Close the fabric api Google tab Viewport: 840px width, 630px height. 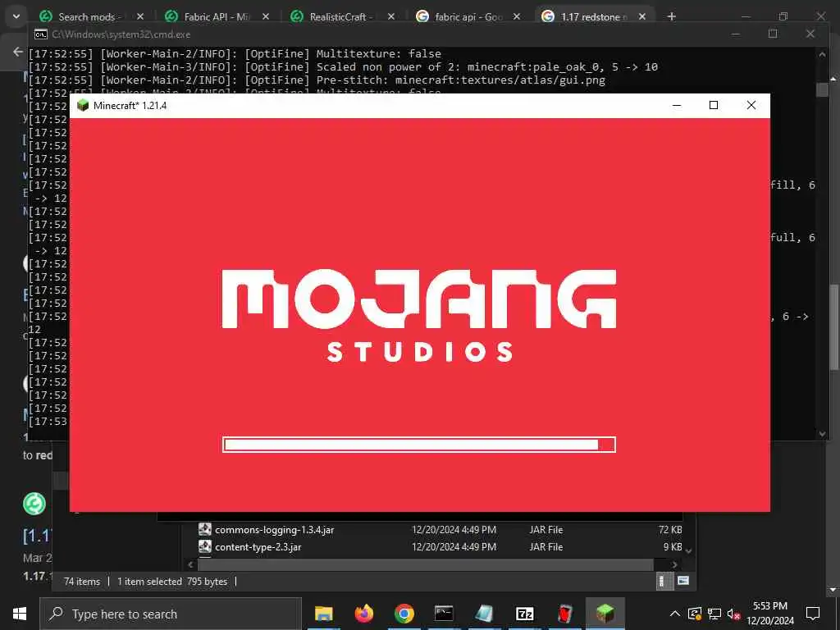(x=517, y=16)
